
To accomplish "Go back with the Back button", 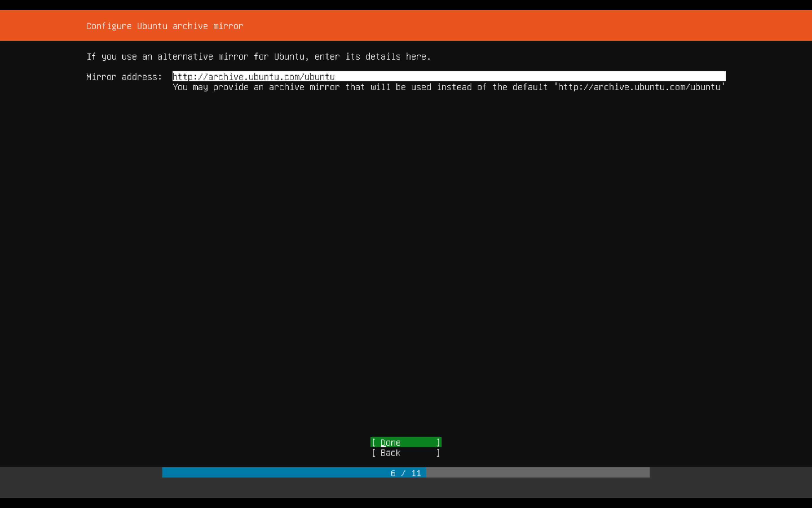I will [x=406, y=453].
